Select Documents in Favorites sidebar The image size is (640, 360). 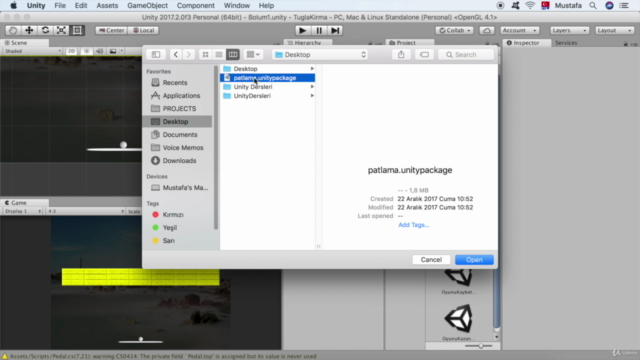pyautogui.click(x=178, y=135)
